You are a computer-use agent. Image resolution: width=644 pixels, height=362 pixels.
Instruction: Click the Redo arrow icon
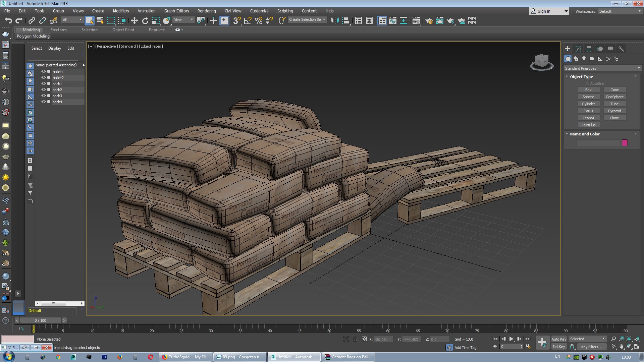pyautogui.click(x=19, y=21)
